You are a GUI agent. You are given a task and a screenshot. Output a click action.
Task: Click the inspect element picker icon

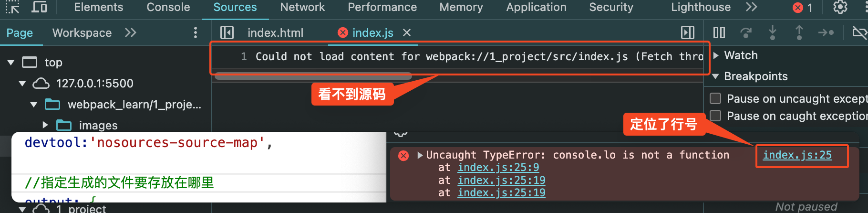(x=12, y=7)
